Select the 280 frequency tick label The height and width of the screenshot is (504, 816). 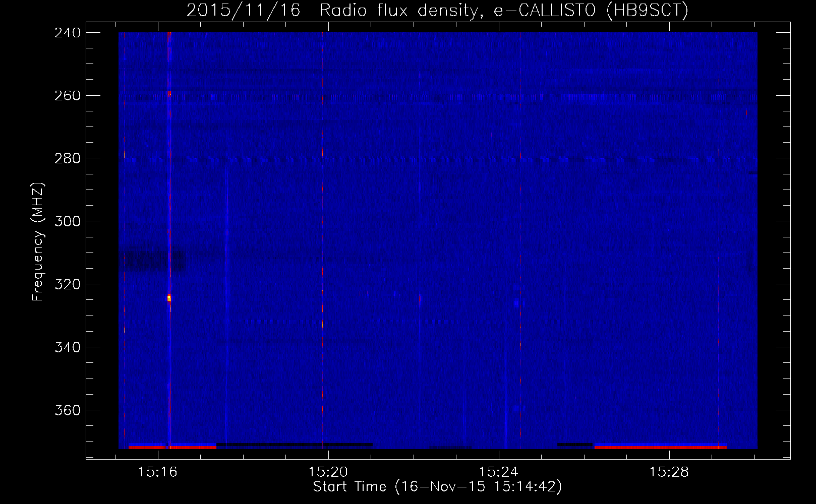tap(68, 159)
